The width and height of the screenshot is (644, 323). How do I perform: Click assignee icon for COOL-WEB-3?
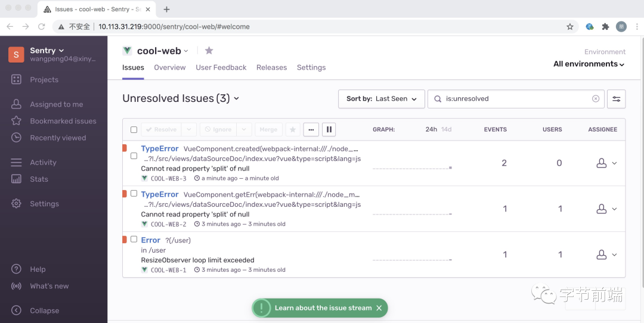[x=601, y=163]
